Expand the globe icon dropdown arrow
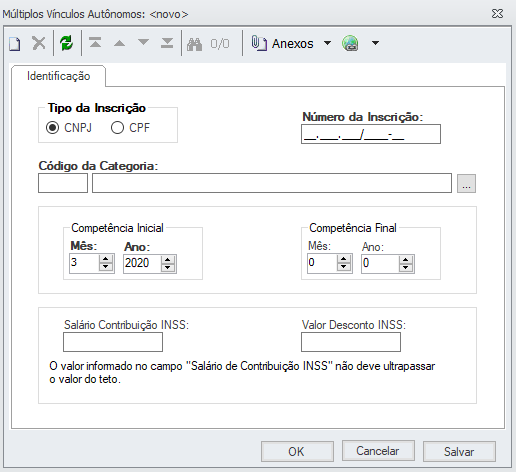 pos(375,43)
